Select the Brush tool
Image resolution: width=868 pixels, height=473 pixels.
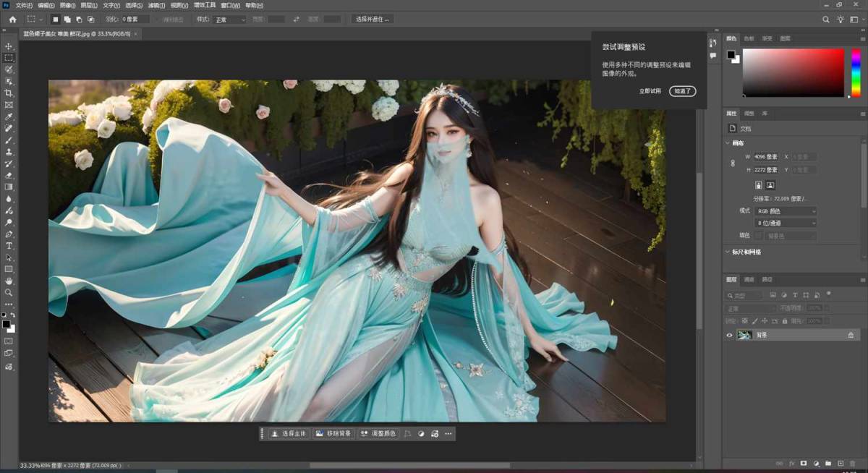click(9, 140)
